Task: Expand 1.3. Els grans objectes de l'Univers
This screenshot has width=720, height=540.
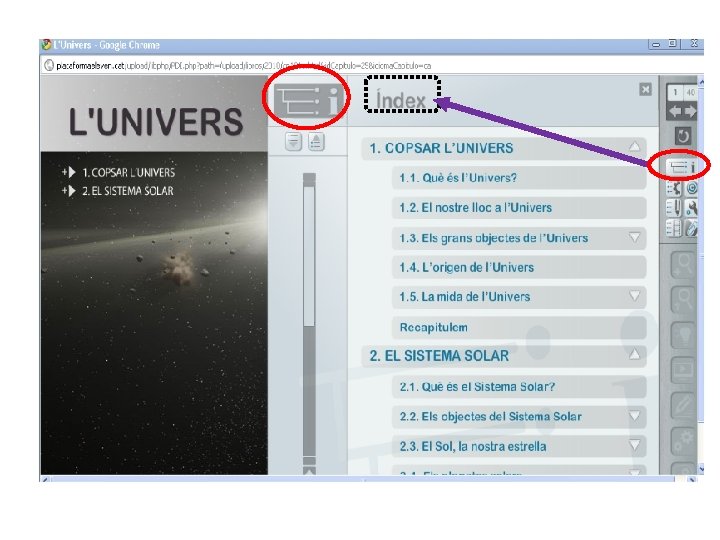Action: [634, 237]
